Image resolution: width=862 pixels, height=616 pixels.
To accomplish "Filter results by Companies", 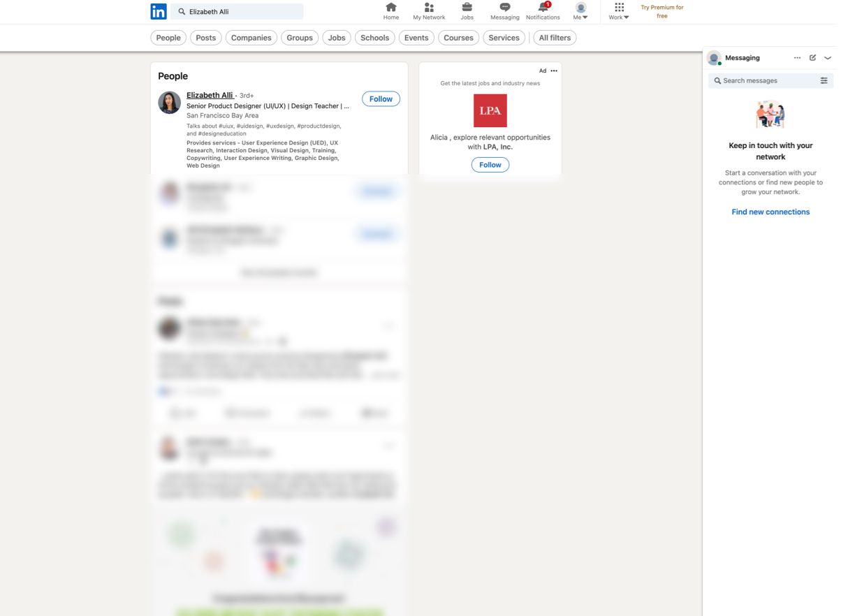I will [x=251, y=38].
